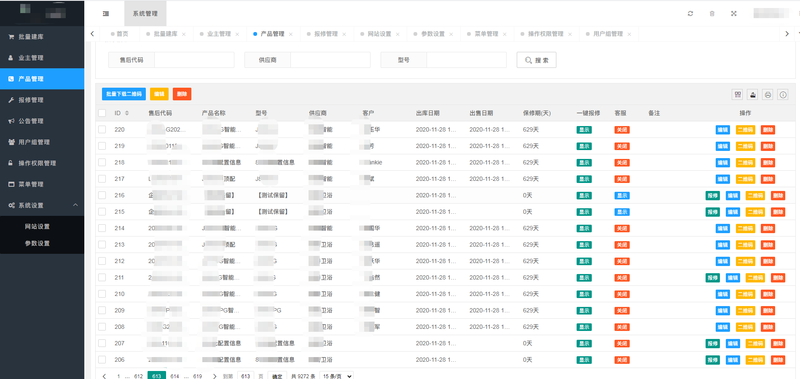Focus the 供应商 search input

coord(331,60)
